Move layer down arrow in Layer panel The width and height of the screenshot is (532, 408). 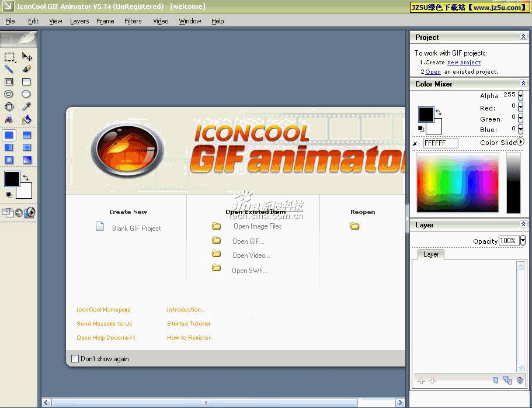pyautogui.click(x=432, y=381)
